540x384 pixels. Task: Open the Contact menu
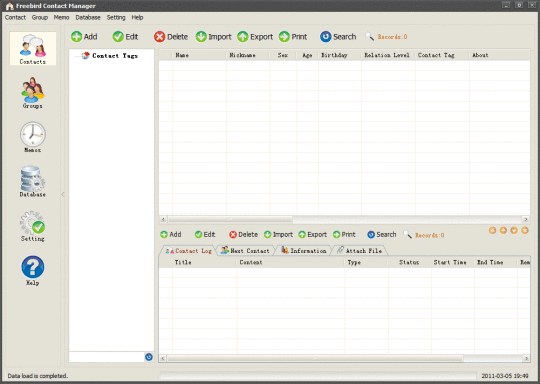tap(15, 17)
